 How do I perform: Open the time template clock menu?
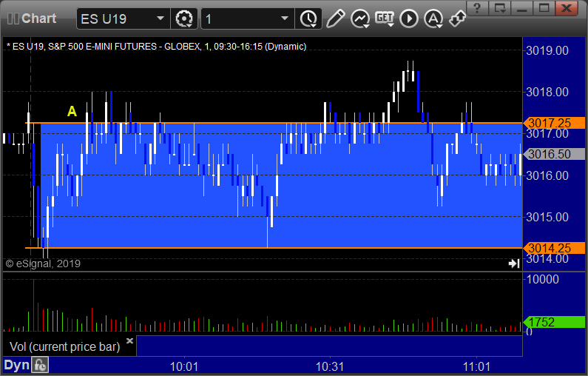click(x=308, y=19)
